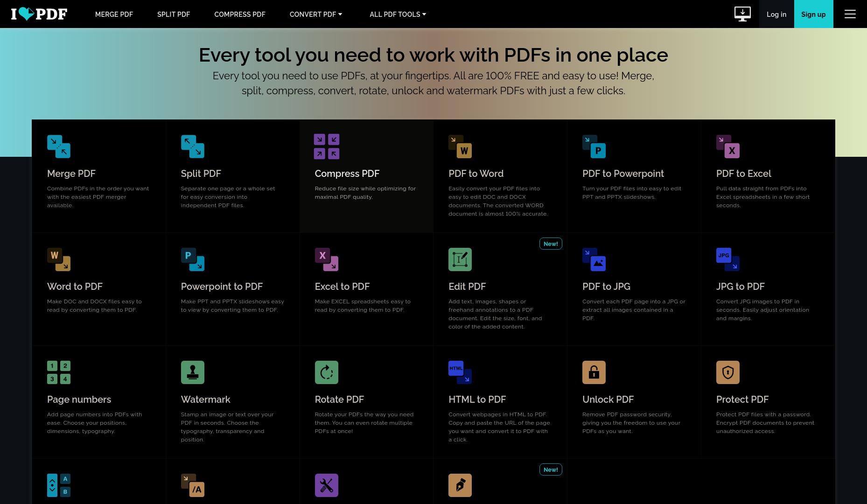Open the PDF to Excel title link
The height and width of the screenshot is (504, 867).
[x=744, y=174]
